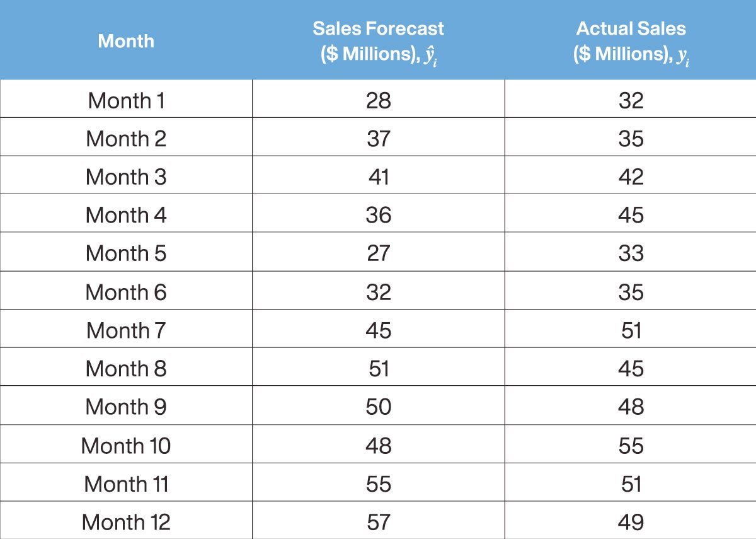Select Month 1 forecast value 28
The height and width of the screenshot is (539, 756).
tap(378, 100)
